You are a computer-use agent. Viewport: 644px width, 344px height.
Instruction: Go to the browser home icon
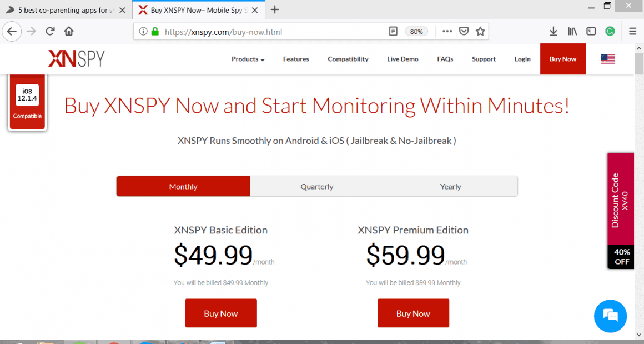(x=69, y=31)
